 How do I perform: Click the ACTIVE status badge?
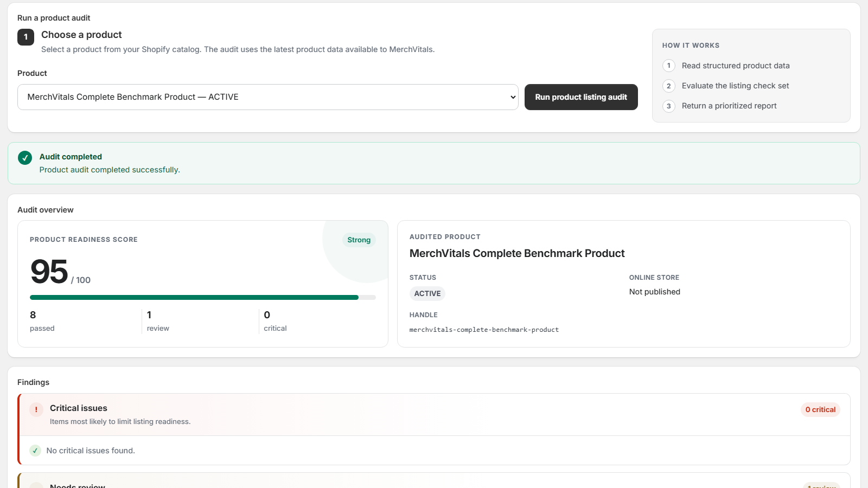click(427, 293)
